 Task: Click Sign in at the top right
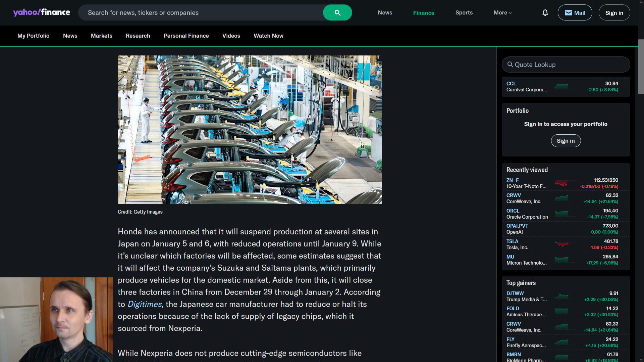[x=614, y=12]
